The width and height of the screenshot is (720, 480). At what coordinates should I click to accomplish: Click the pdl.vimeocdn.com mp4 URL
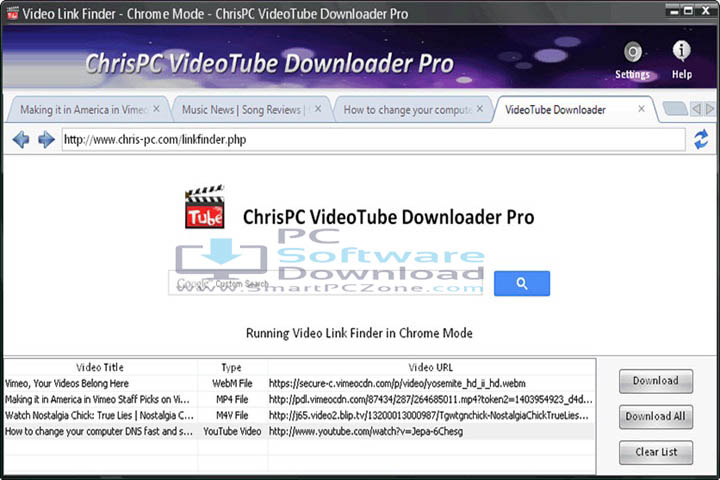pyautogui.click(x=431, y=400)
